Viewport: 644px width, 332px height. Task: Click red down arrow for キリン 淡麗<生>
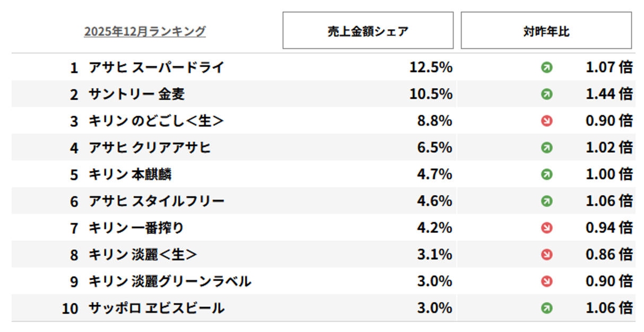coord(546,255)
